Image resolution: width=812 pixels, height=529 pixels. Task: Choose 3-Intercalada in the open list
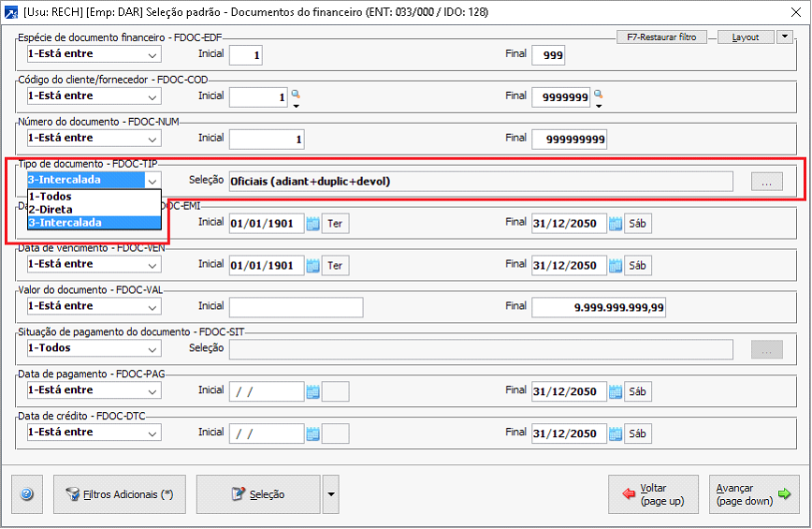pyautogui.click(x=94, y=222)
